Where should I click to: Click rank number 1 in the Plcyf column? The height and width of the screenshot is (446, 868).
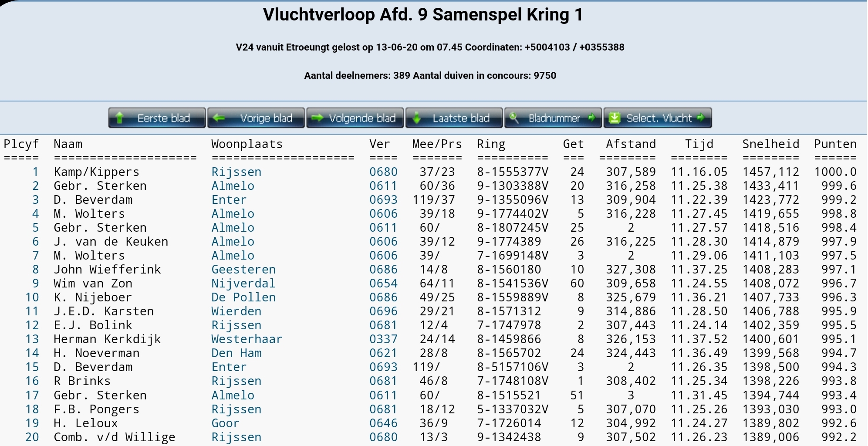click(35, 172)
